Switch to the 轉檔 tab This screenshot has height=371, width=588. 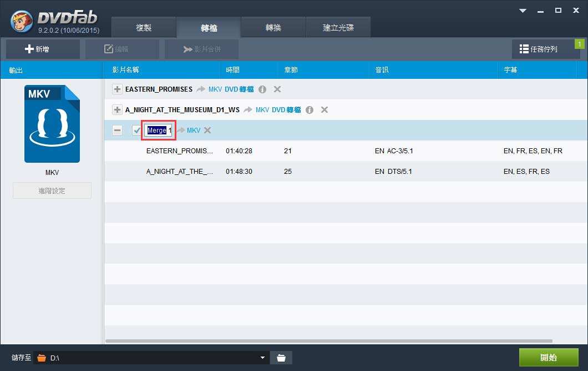209,27
